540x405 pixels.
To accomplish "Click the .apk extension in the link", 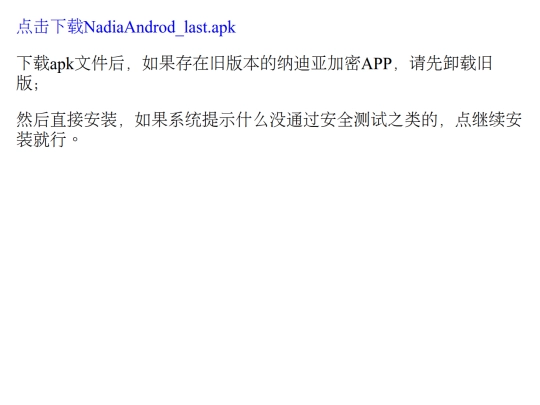I will point(222,28).
